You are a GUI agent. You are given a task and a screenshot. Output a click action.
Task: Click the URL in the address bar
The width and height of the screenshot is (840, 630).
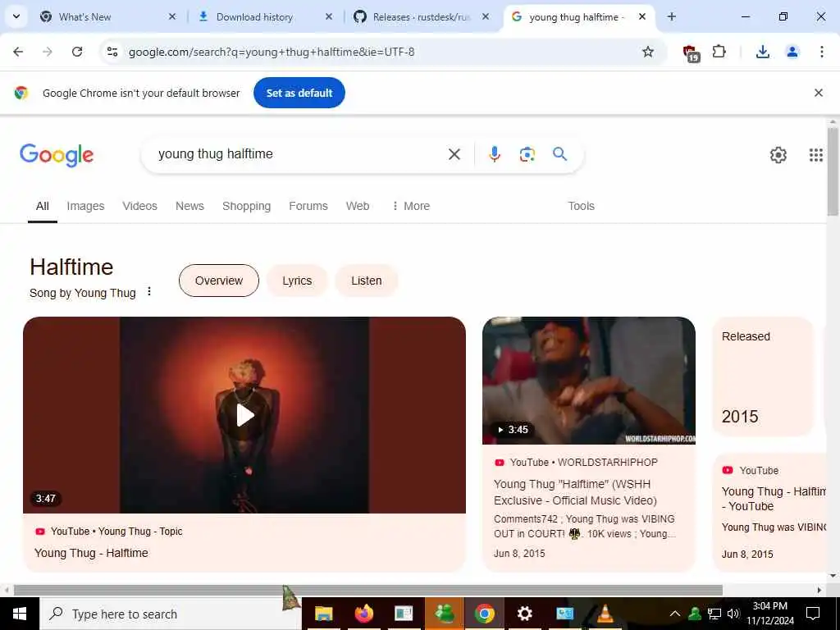pos(272,52)
